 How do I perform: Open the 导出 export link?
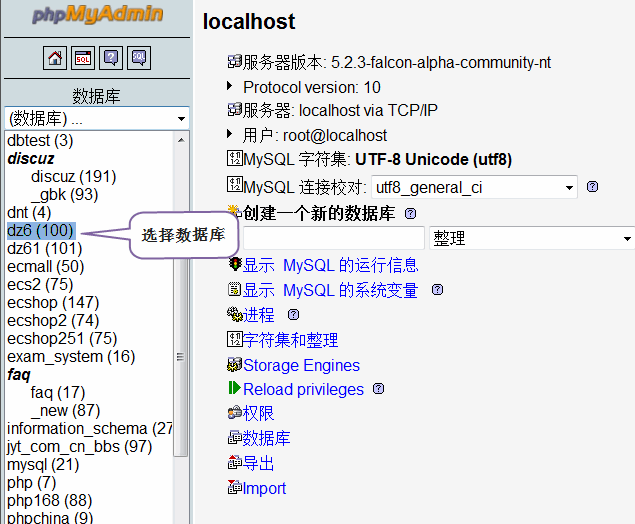point(259,463)
